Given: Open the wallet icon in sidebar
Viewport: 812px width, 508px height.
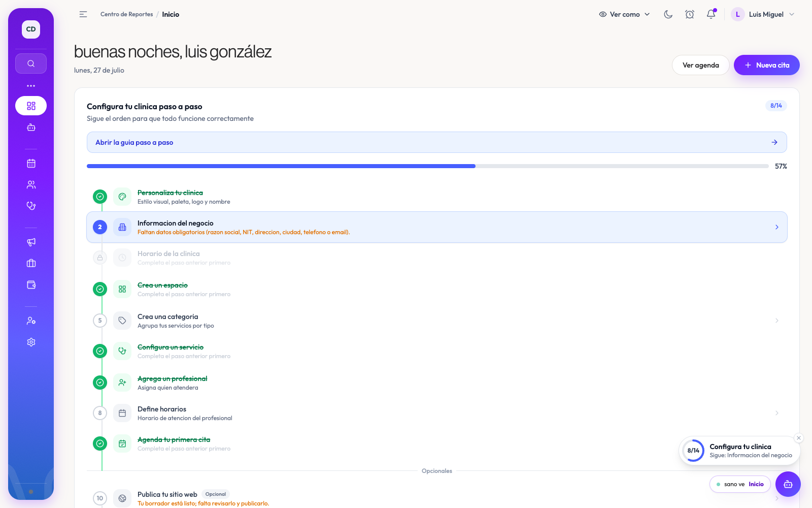Looking at the screenshot, I should point(31,284).
